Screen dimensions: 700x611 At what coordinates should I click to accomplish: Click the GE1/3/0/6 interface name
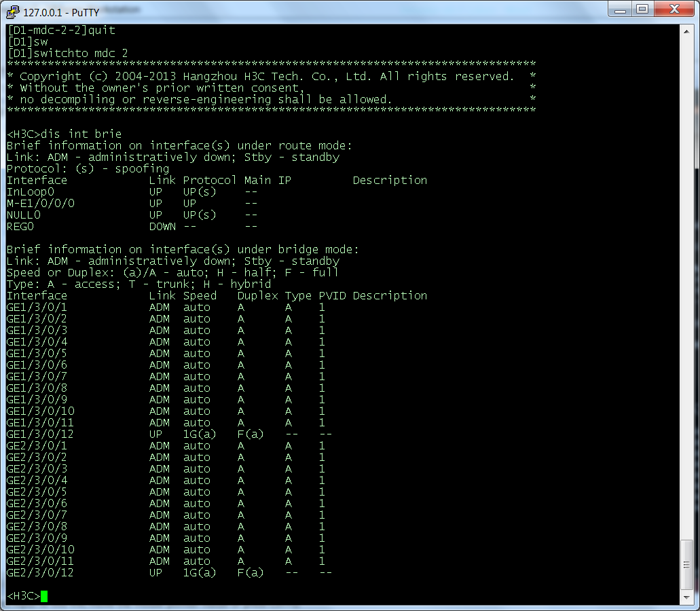37,365
